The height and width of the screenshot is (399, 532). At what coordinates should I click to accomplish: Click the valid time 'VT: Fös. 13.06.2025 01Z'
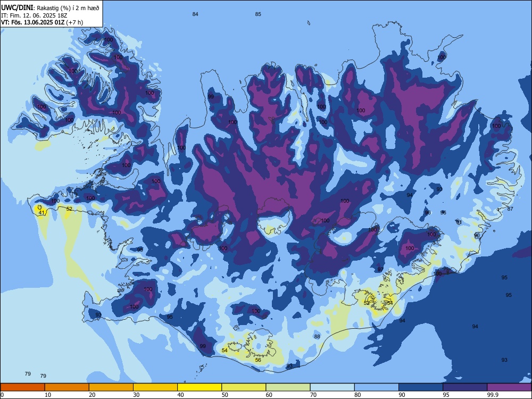click(33, 22)
